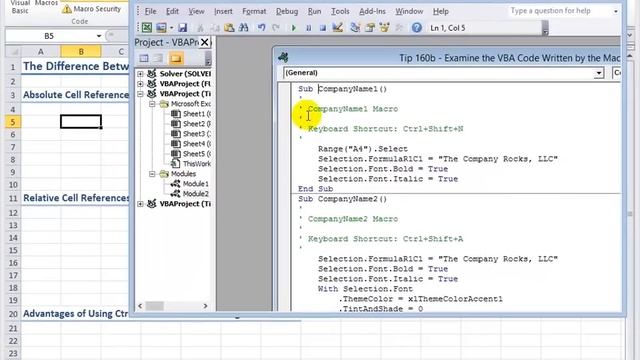Open the View menu
The height and width of the screenshot is (360, 640).
(x=196, y=11)
